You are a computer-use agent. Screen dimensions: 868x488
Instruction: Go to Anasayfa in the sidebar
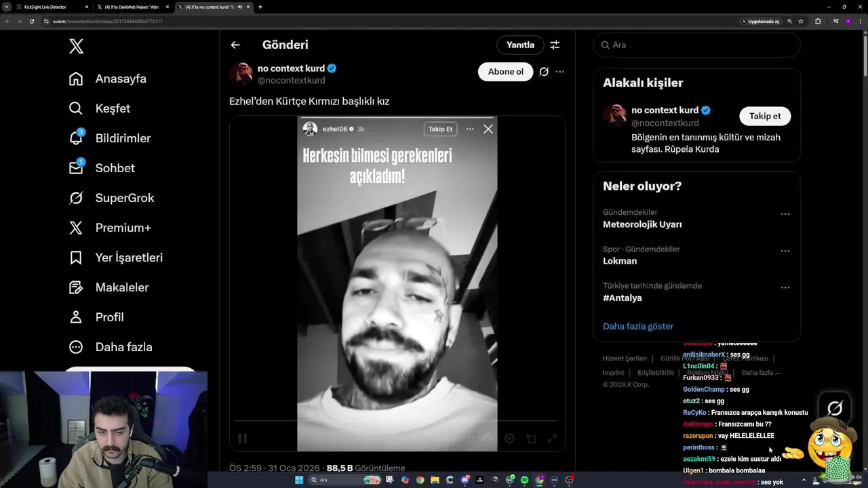click(x=108, y=79)
